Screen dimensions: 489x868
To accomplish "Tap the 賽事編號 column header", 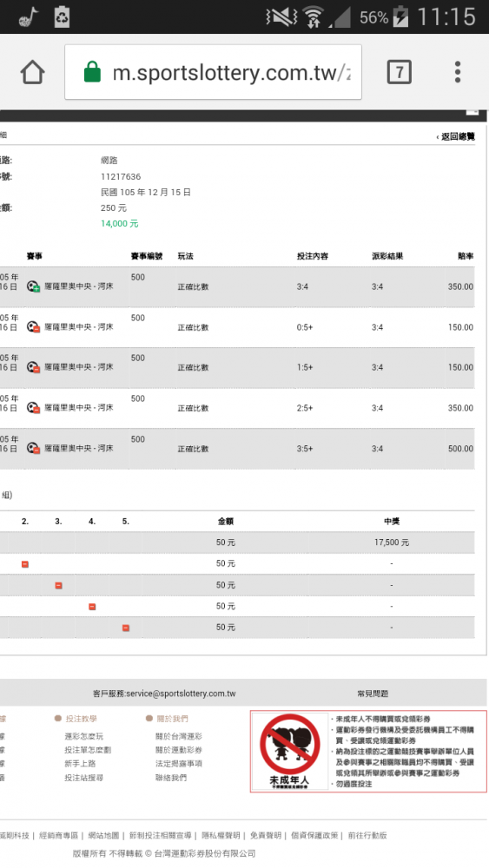I will click(147, 256).
